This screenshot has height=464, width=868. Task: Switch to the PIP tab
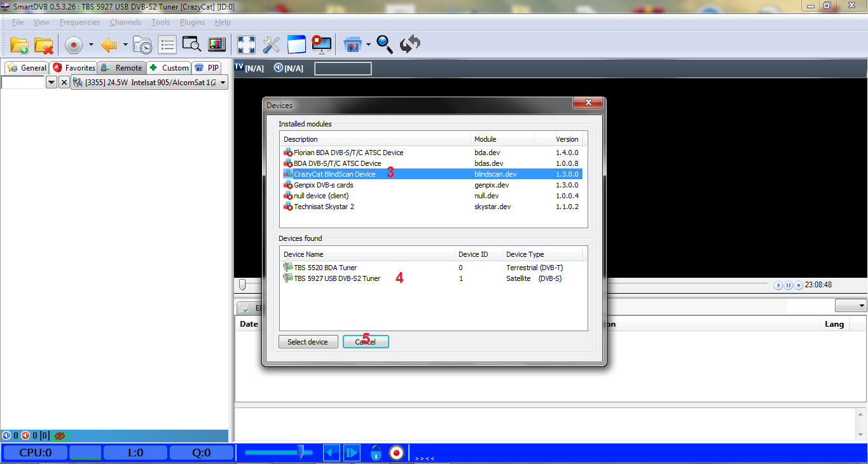[207, 68]
